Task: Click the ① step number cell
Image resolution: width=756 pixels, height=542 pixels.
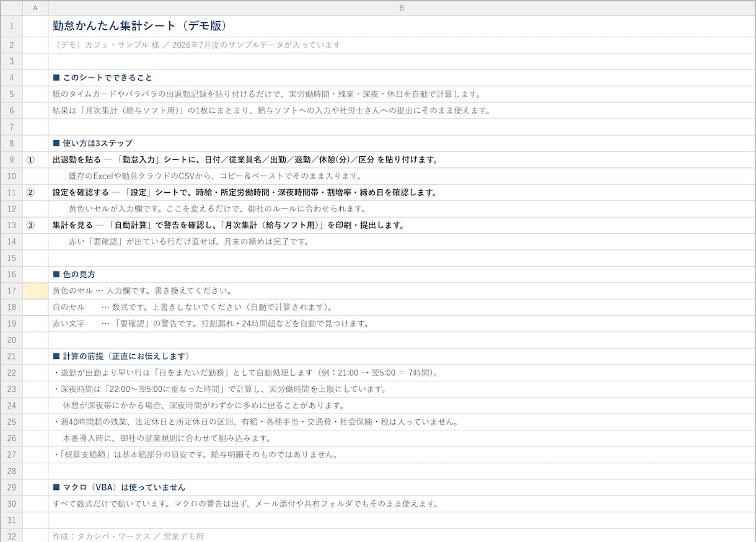Action: [x=35, y=159]
